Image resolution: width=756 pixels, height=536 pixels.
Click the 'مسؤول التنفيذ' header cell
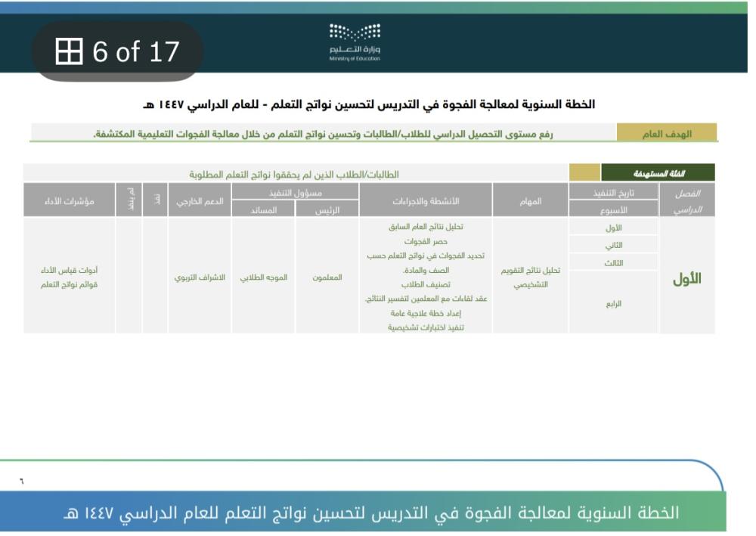[294, 193]
